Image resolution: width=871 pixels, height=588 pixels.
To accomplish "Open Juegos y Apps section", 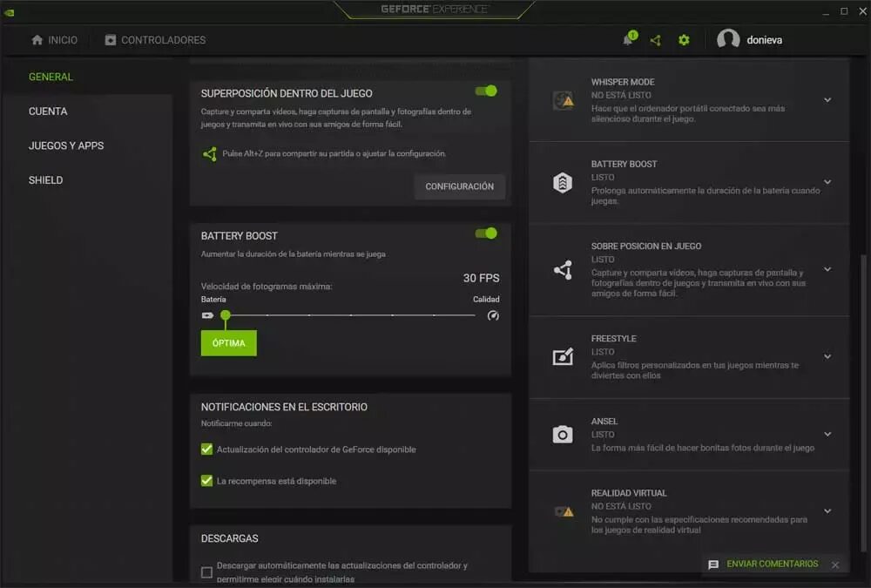I will [x=66, y=145].
